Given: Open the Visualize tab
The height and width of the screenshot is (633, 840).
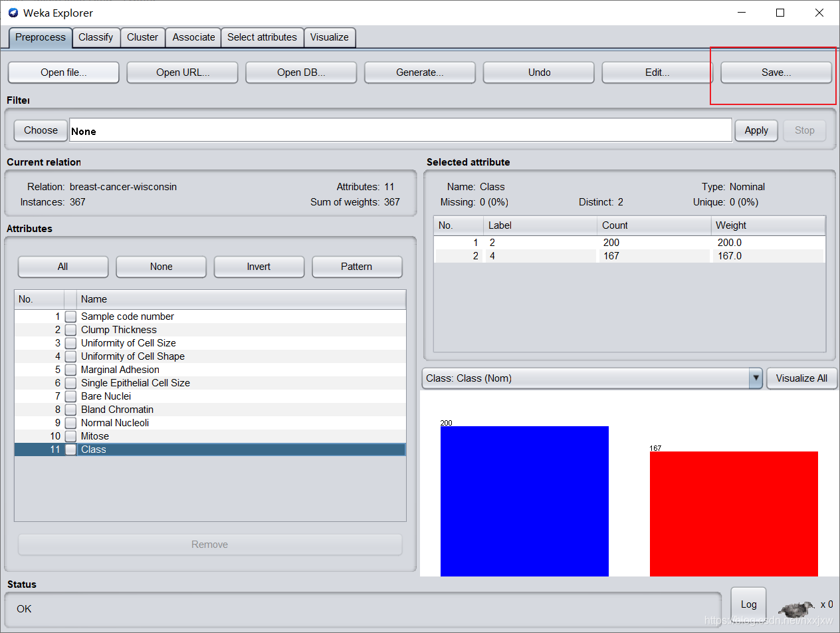Looking at the screenshot, I should click(330, 37).
